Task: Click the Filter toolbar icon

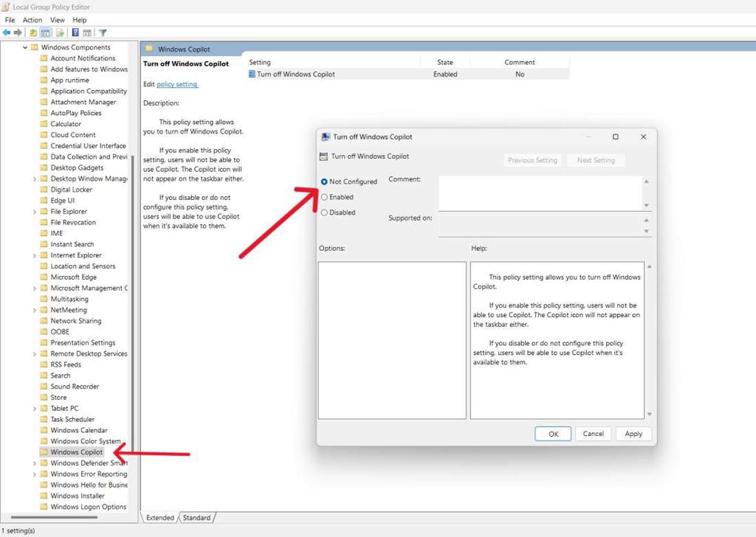Action: (x=103, y=32)
